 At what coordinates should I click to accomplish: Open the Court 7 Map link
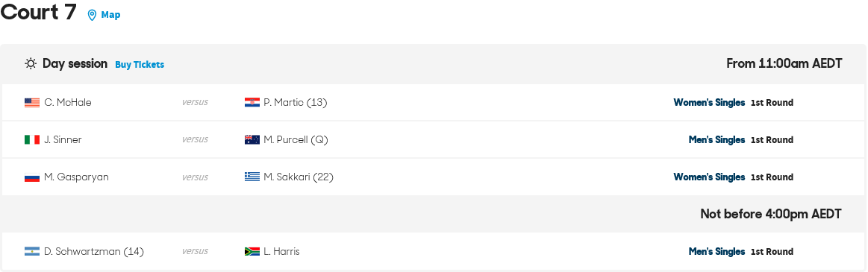tap(110, 15)
